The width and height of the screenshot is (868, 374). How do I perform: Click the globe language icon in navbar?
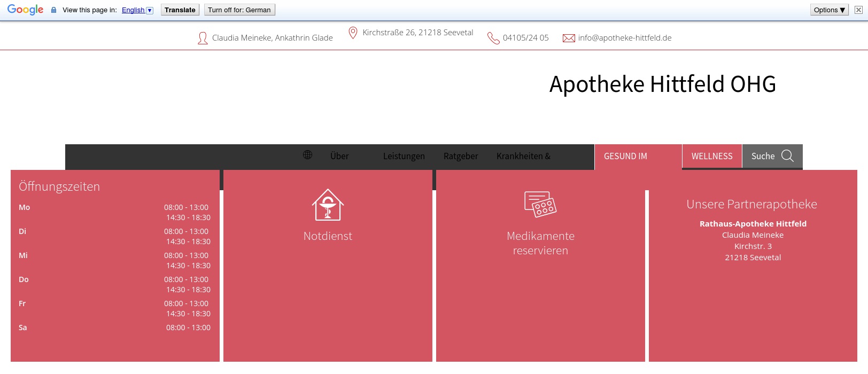[x=307, y=155]
